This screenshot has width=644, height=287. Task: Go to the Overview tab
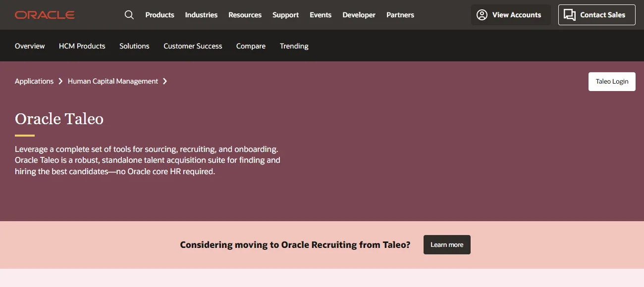(x=30, y=46)
